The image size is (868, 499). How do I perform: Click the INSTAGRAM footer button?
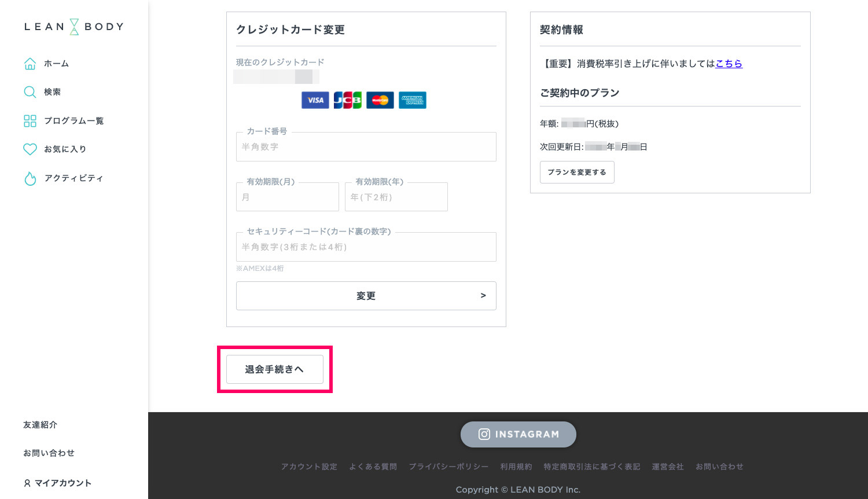[x=518, y=434]
